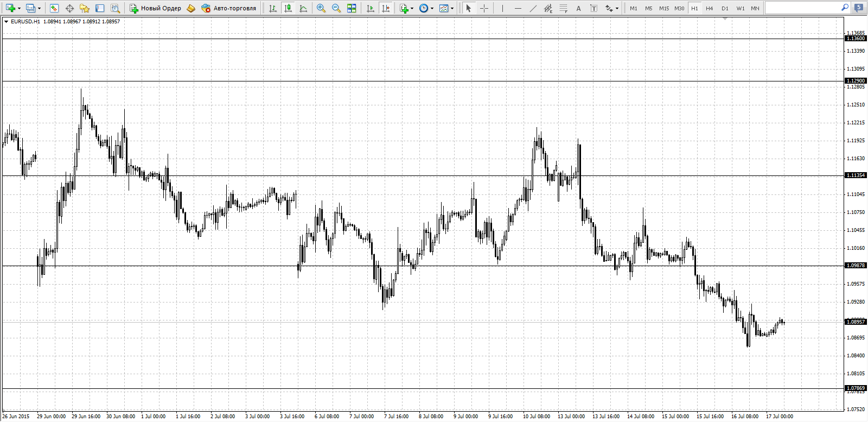Expand the new chart dropdown arrow
This screenshot has height=422, width=868.
19,8
